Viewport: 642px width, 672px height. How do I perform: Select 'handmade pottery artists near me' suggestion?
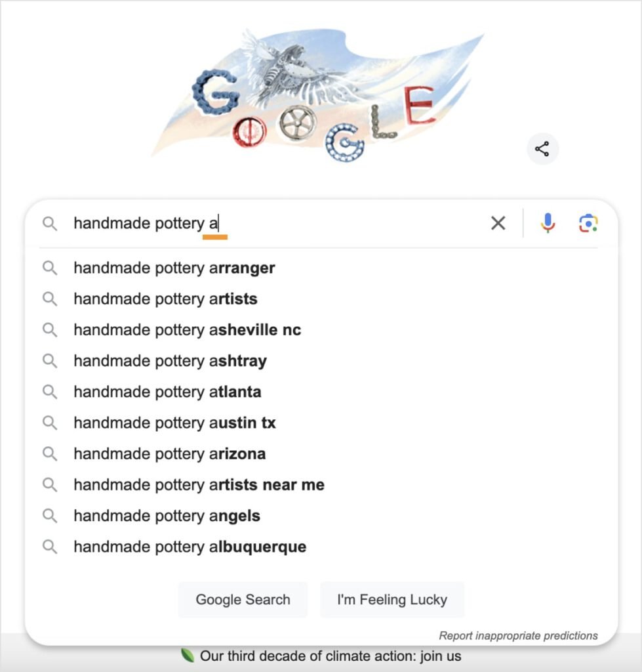point(199,485)
